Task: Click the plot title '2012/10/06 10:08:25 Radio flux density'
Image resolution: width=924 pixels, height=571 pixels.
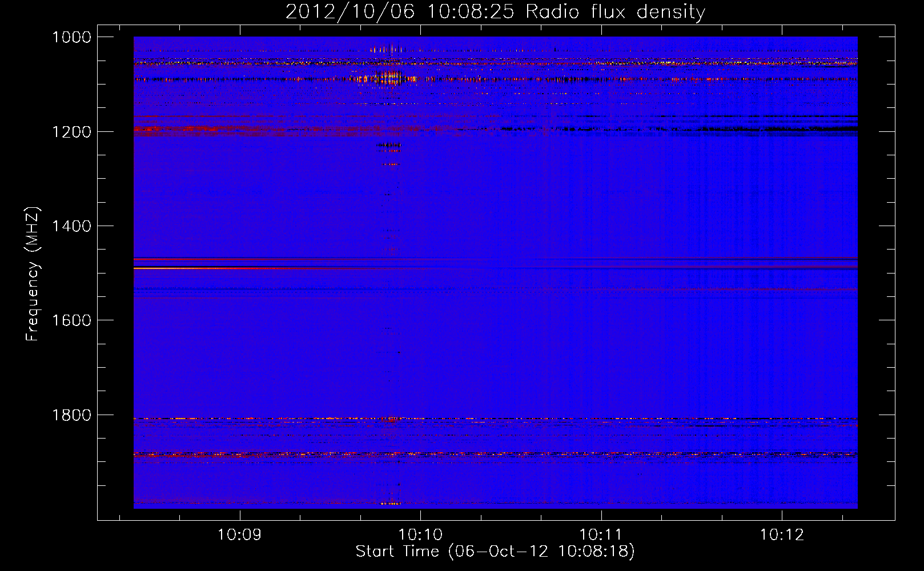Action: point(495,11)
